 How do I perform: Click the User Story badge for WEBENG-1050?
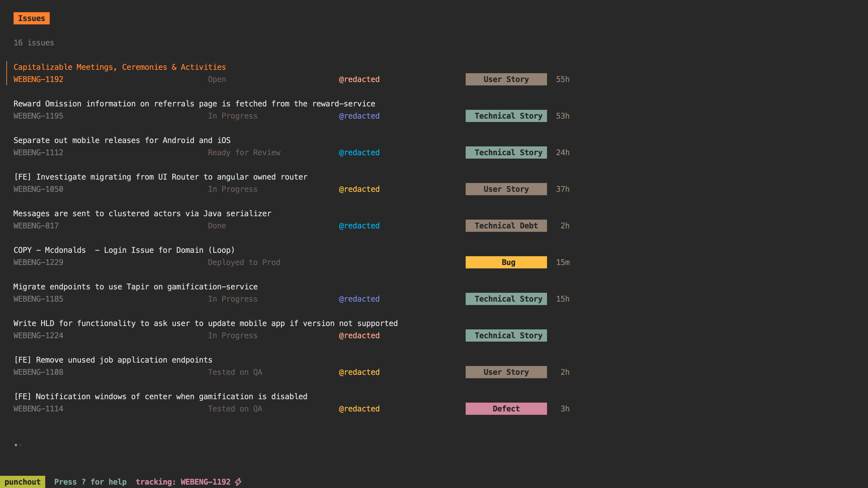(x=506, y=189)
